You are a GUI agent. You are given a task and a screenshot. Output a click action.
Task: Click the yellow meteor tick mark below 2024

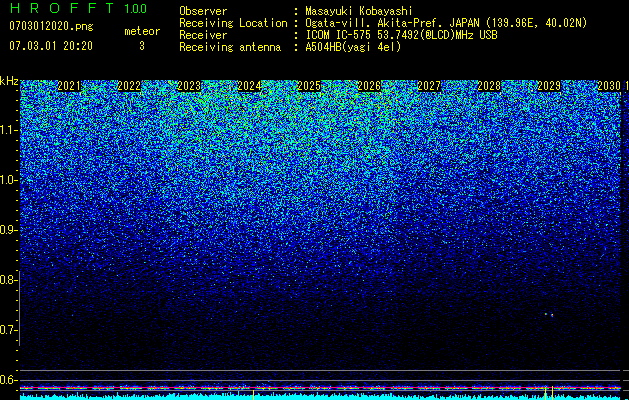[254, 394]
